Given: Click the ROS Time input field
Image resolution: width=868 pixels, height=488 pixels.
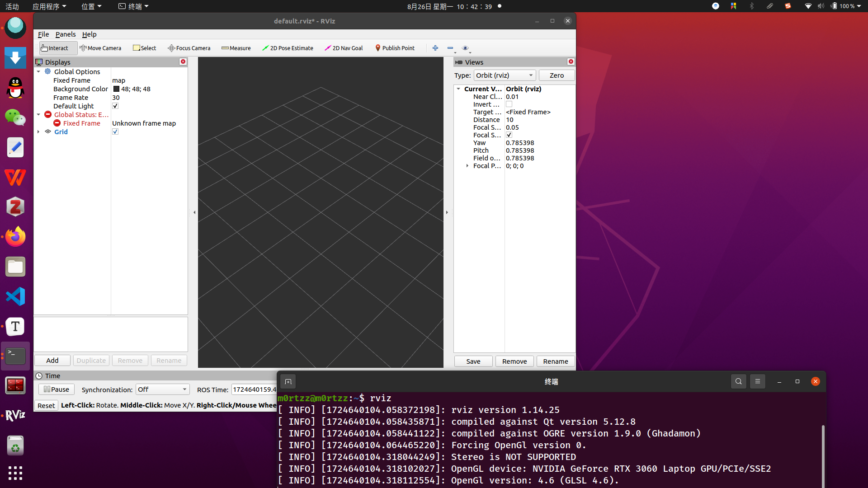Looking at the screenshot, I should (x=254, y=389).
